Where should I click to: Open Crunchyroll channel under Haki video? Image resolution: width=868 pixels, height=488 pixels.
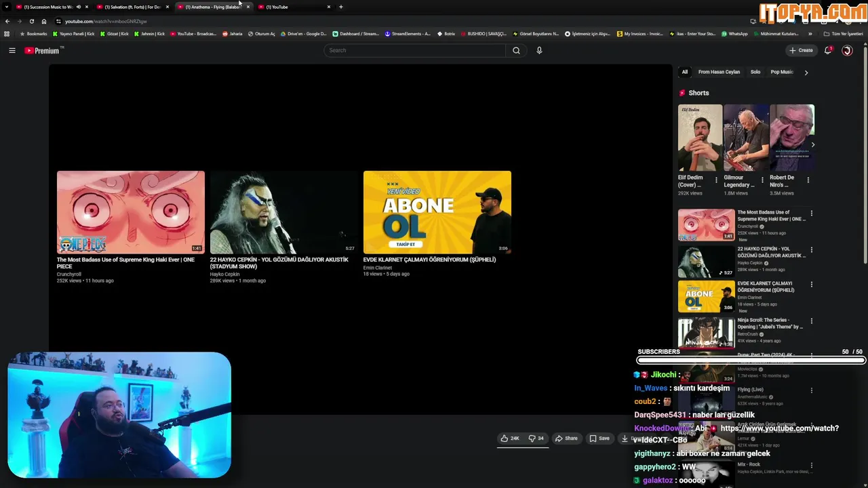(68, 274)
